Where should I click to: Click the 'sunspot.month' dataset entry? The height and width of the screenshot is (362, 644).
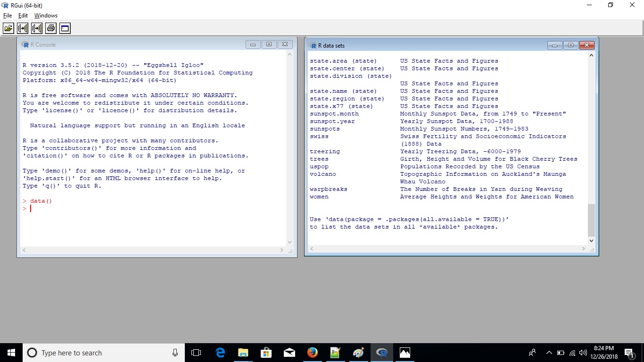334,114
